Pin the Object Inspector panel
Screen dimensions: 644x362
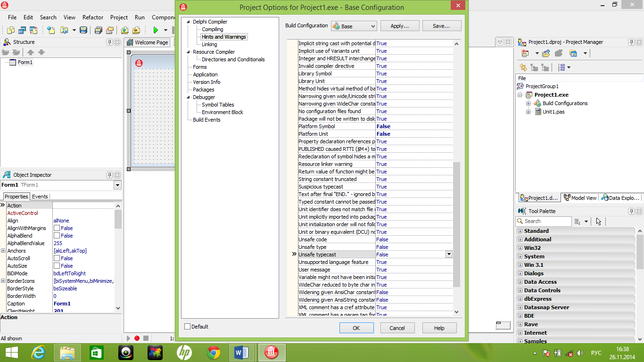(109, 175)
